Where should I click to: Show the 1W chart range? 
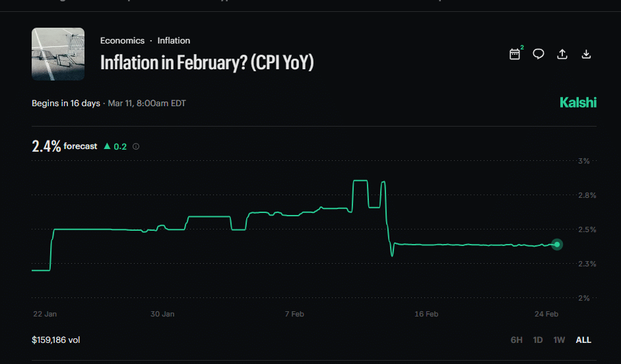(559, 340)
